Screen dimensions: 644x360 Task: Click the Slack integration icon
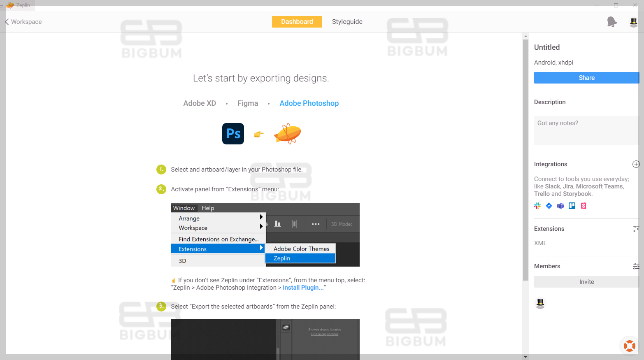click(x=537, y=206)
